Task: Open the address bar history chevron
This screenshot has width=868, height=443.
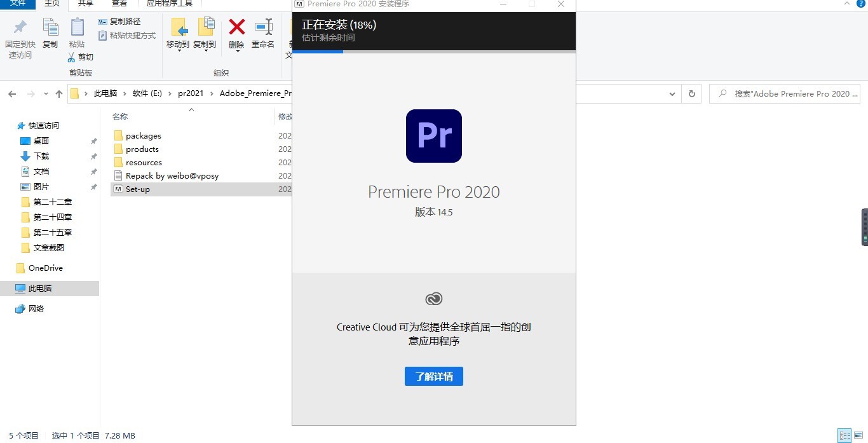Action: pyautogui.click(x=672, y=93)
